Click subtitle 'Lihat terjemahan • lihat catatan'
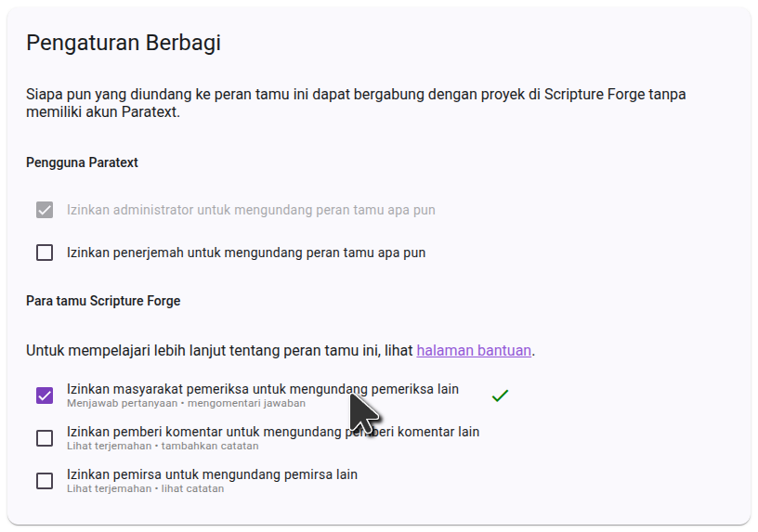Viewport: 758px width, 532px height. (x=145, y=489)
